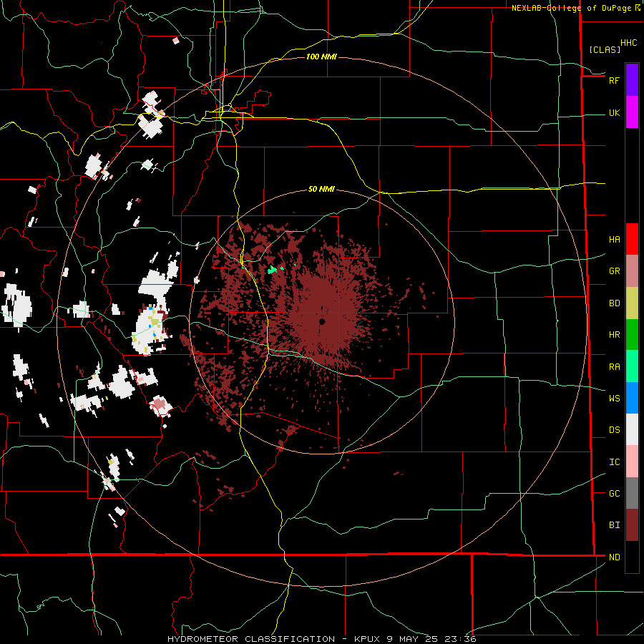Viewport: 644px width, 644px height.
Task: Click the [CLAS] units label
Action: pos(605,49)
